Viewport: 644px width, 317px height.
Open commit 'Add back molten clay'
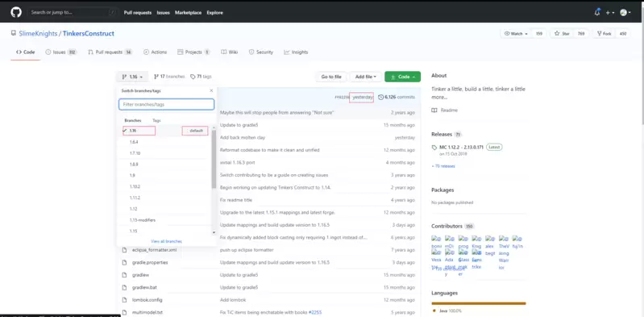pyautogui.click(x=243, y=137)
